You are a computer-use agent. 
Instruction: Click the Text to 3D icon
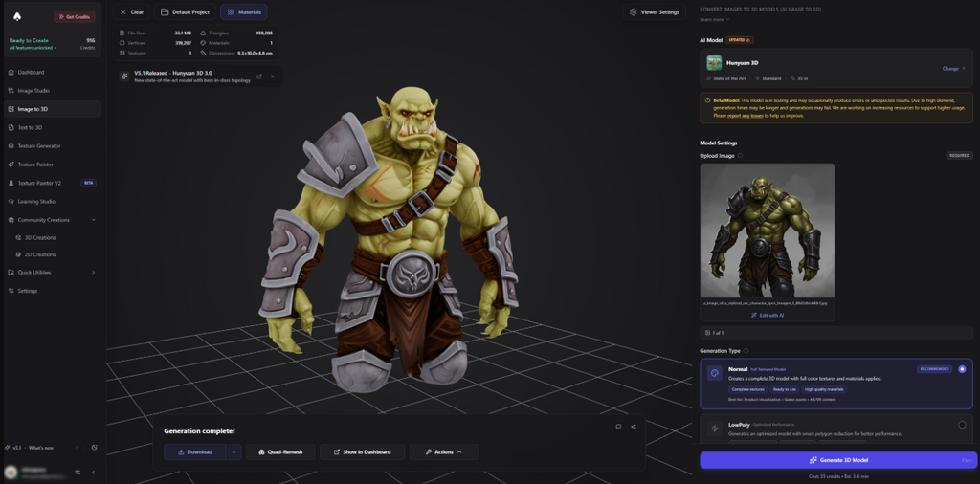(x=11, y=127)
